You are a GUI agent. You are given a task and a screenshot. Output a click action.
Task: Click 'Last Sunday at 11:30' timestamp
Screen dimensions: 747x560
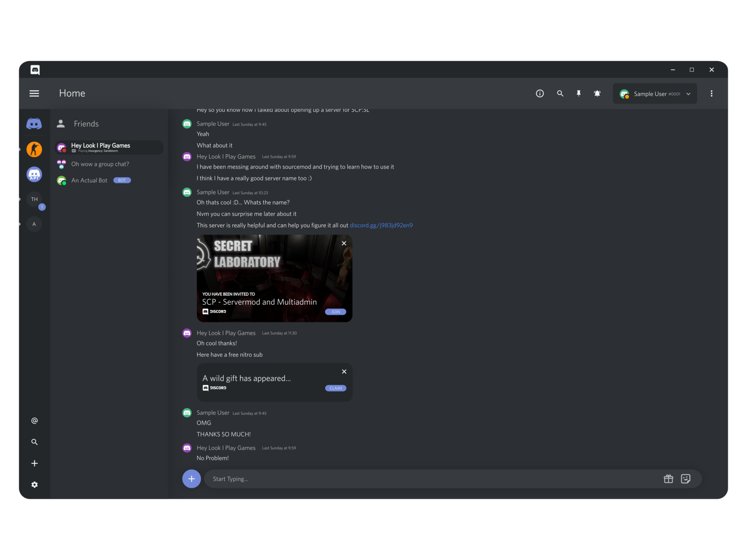(x=279, y=333)
